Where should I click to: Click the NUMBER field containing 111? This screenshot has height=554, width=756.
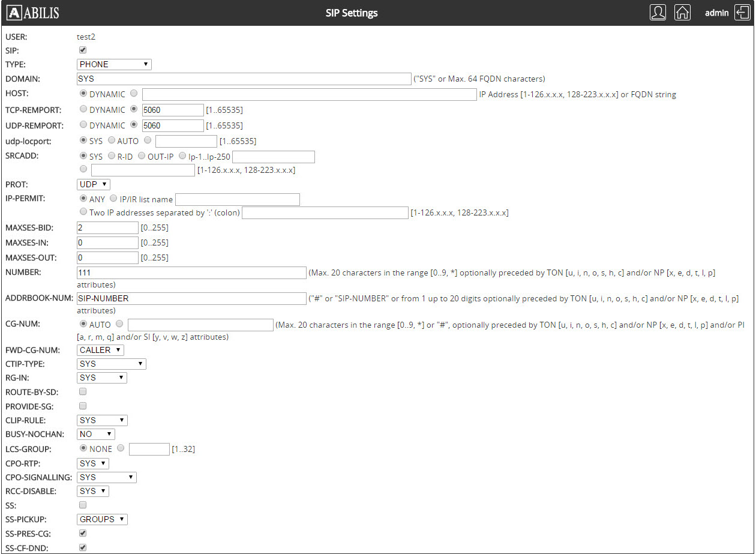(191, 272)
